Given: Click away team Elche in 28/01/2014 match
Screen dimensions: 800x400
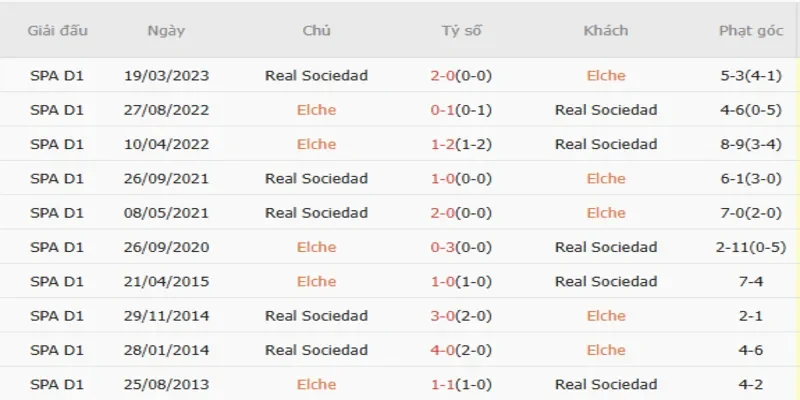Looking at the screenshot, I should pos(606,350).
